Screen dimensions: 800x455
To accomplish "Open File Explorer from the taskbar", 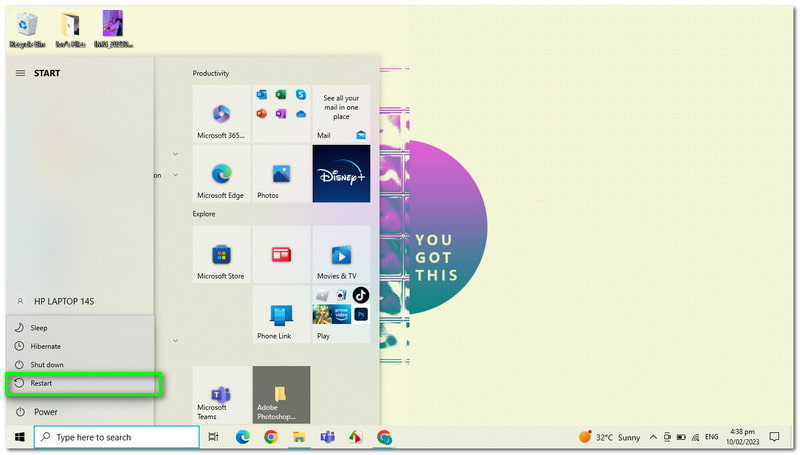I will [x=299, y=437].
